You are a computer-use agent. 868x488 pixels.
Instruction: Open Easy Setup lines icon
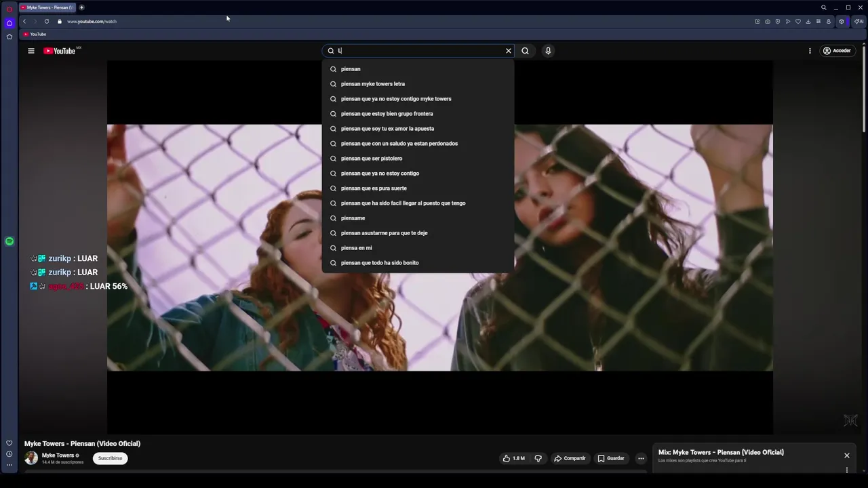click(818, 21)
